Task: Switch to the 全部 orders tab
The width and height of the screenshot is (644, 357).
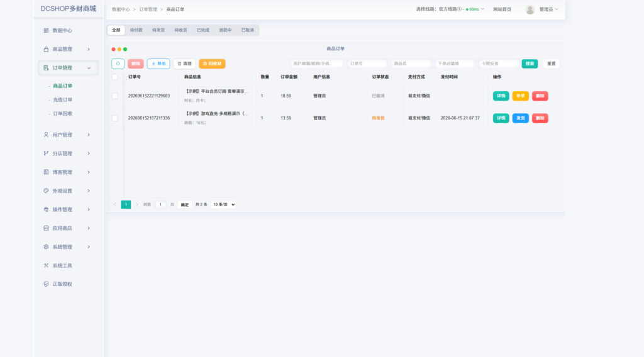Action: 116,30
